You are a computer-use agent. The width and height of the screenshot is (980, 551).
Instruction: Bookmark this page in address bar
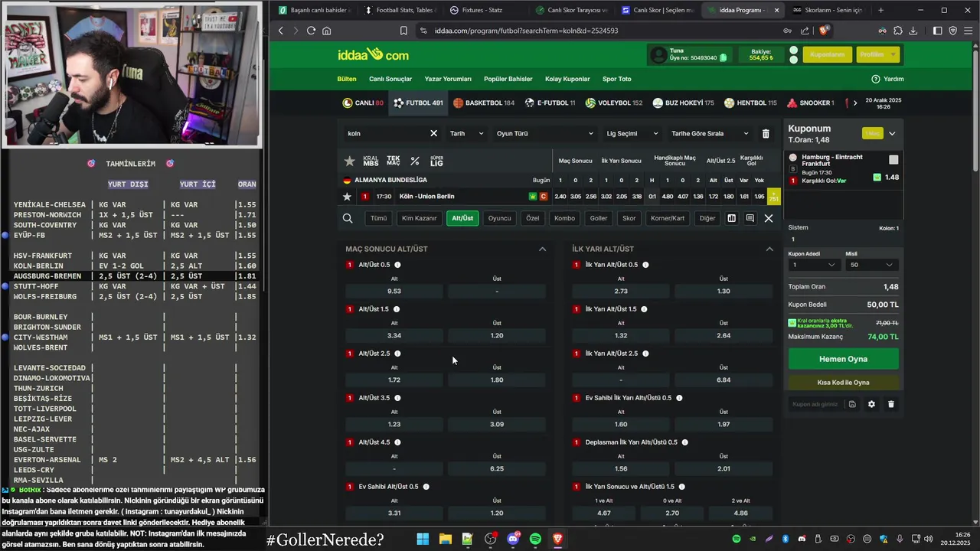pyautogui.click(x=403, y=31)
